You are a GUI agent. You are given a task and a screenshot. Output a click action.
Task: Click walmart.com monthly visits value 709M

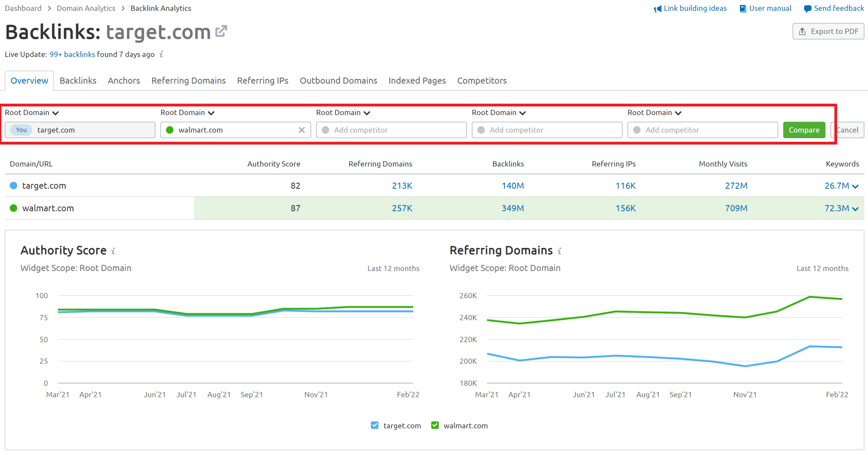(736, 208)
